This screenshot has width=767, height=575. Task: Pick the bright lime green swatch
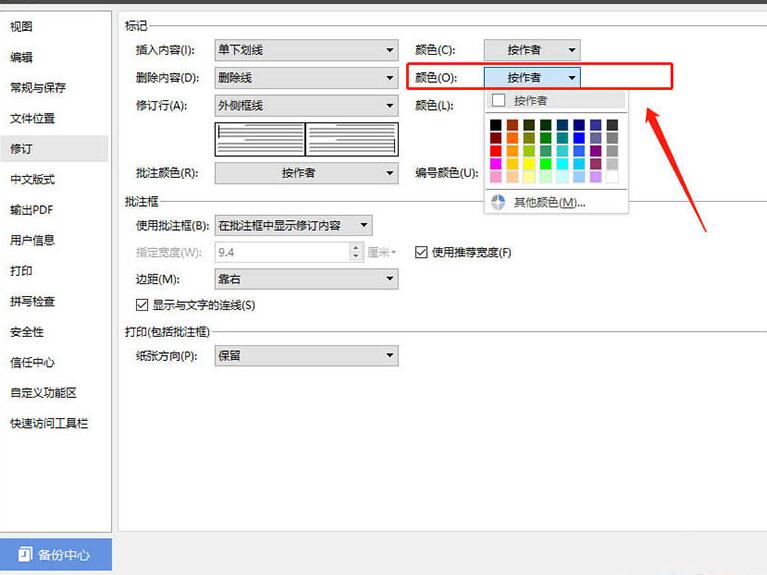pos(545,163)
